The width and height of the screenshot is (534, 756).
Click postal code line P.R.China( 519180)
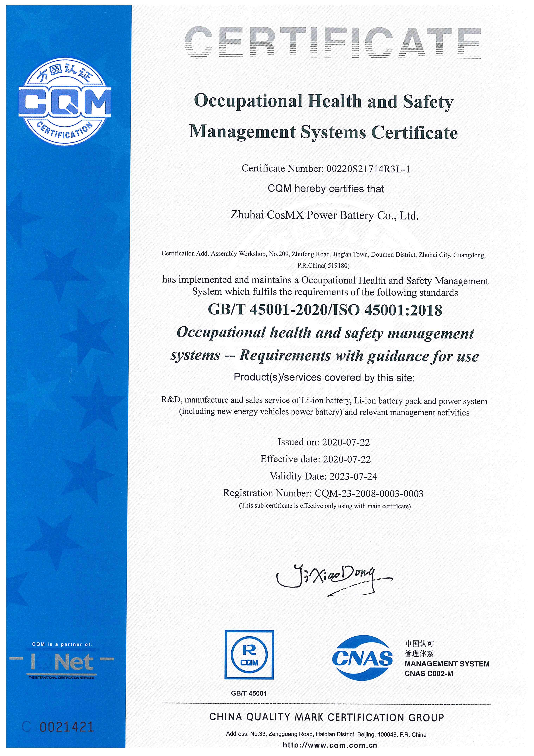click(x=324, y=265)
